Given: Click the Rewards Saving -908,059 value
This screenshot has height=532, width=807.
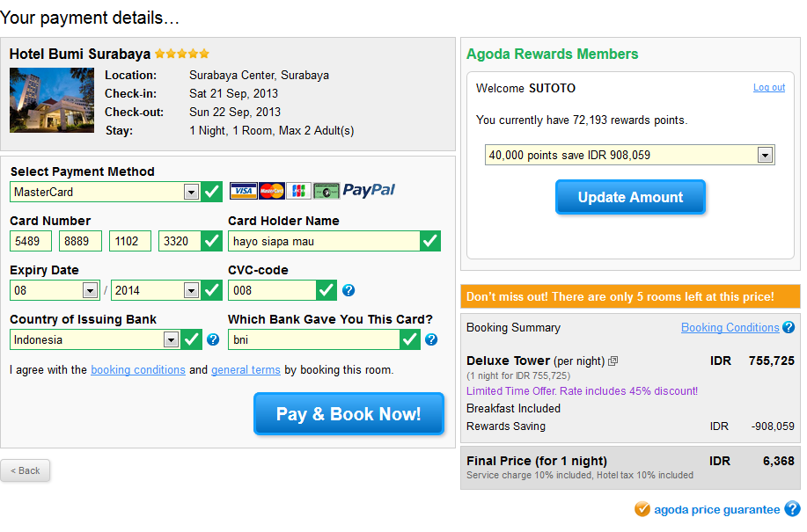Looking at the screenshot, I should coord(773,426).
